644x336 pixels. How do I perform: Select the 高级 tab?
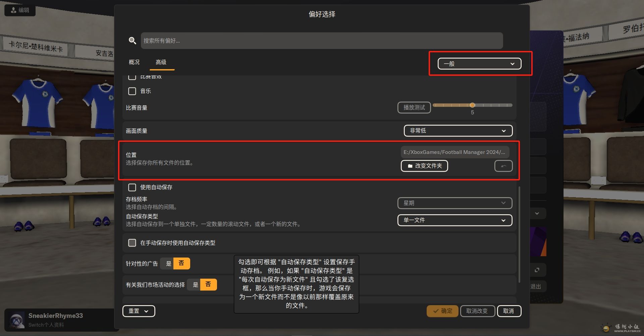(161, 62)
